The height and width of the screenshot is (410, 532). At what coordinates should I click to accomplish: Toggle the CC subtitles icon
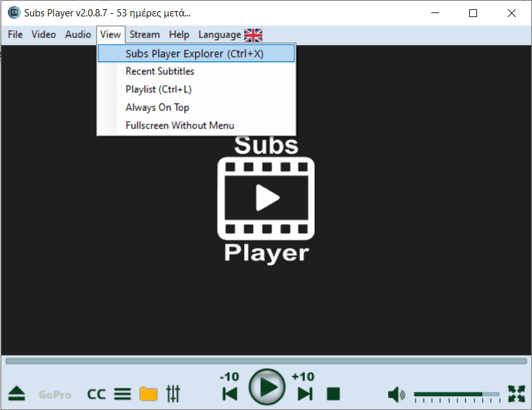(x=96, y=394)
